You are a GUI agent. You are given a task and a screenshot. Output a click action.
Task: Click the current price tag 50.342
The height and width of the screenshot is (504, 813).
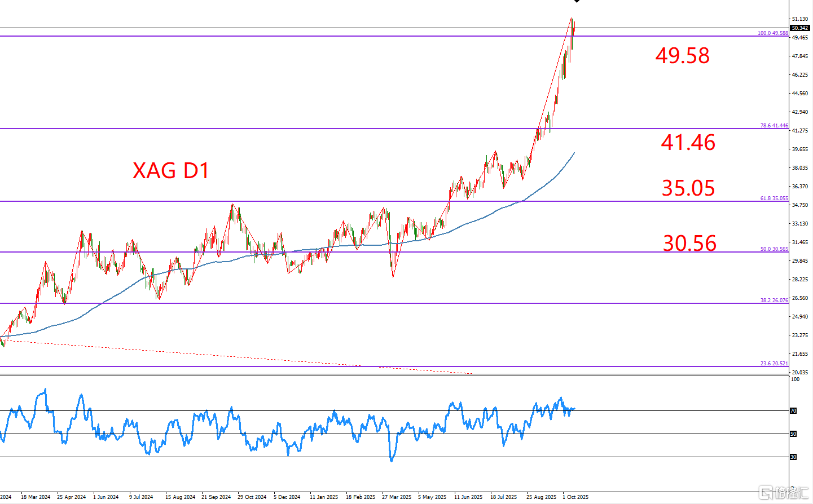click(x=799, y=28)
